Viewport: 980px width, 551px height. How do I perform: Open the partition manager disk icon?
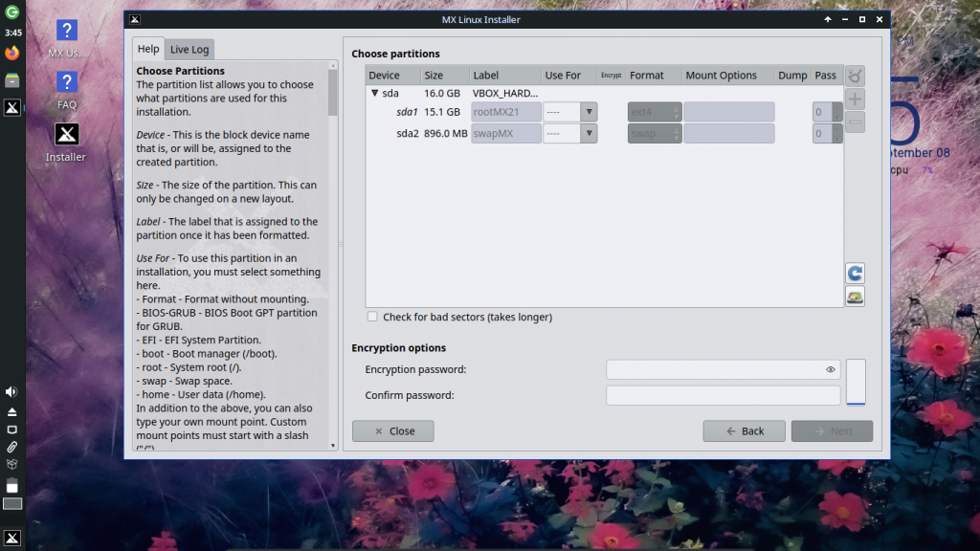pos(855,297)
